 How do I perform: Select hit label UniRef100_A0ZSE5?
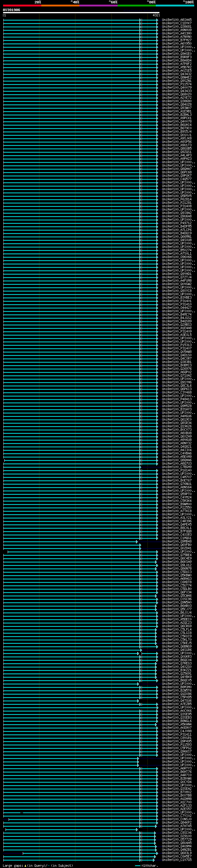pos(177,71)
